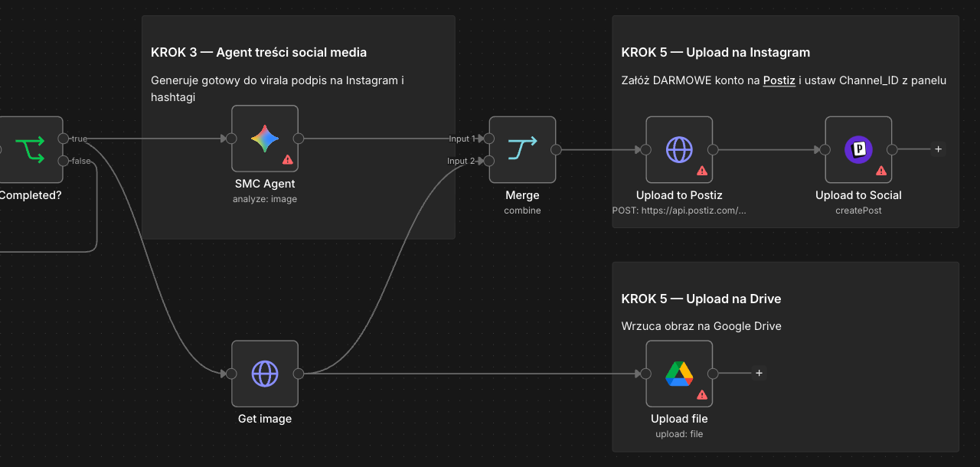Click the Upload to Social label
Screen dimensions: 980x467
click(x=858, y=195)
